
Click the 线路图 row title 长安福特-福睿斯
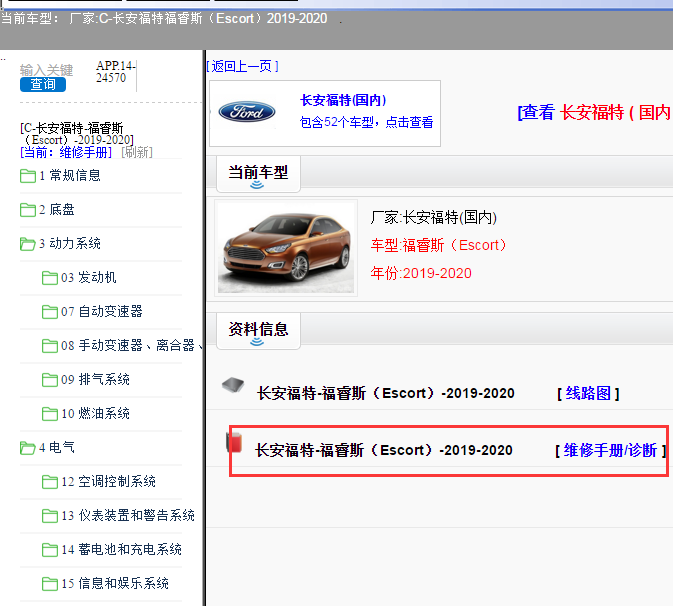pos(386,393)
